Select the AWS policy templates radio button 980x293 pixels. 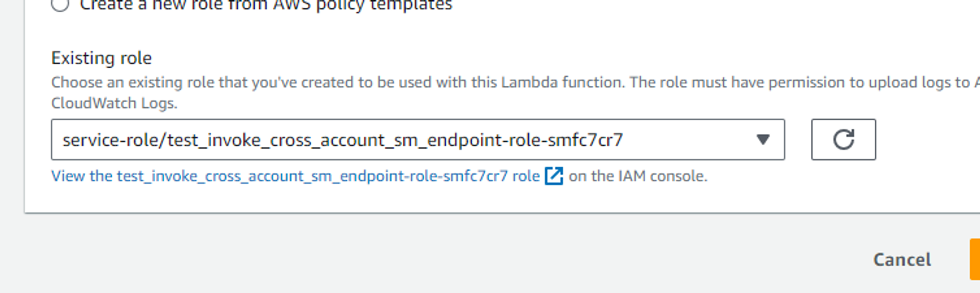pos(60,4)
